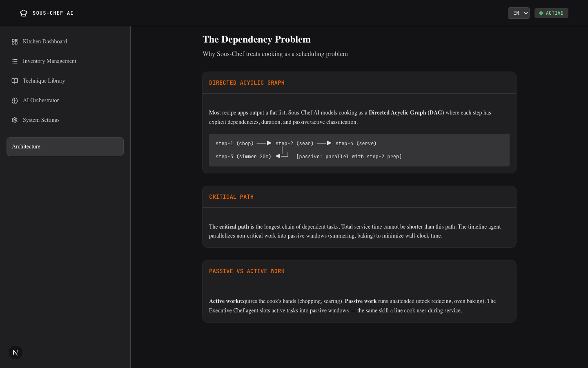Open the circular N dev tools badge
This screenshot has height=368, width=588.
(x=16, y=352)
